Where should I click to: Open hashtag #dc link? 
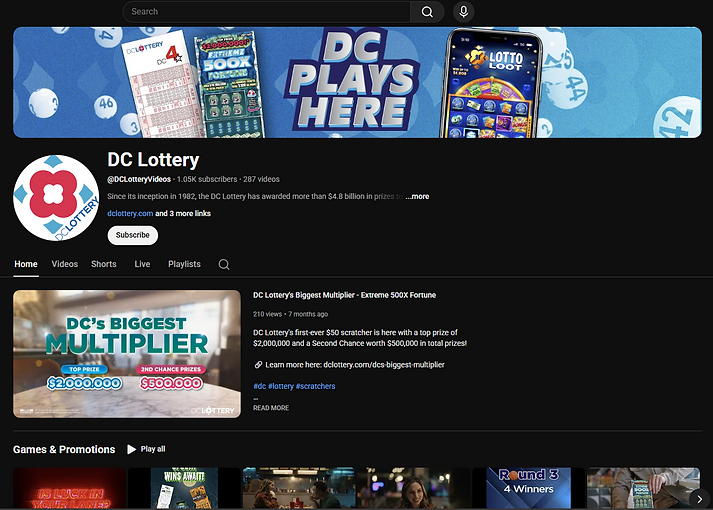[260, 386]
